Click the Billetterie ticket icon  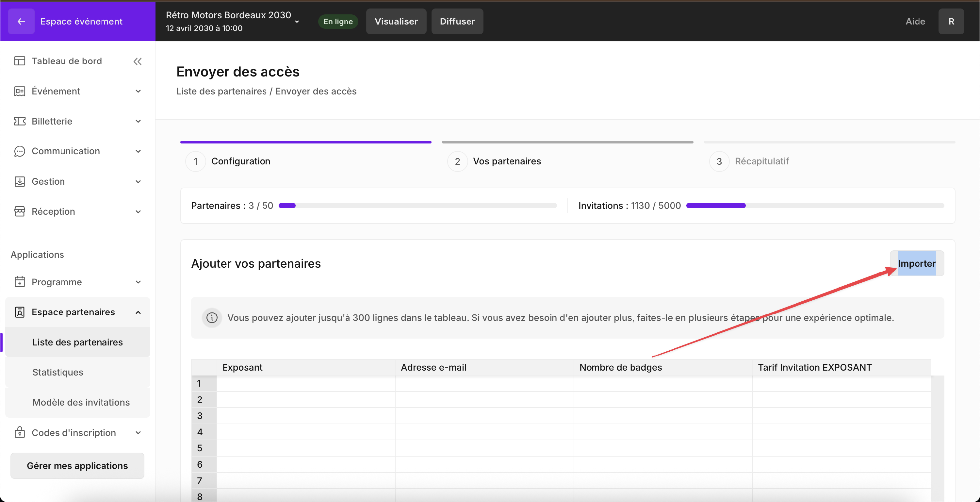coord(19,121)
